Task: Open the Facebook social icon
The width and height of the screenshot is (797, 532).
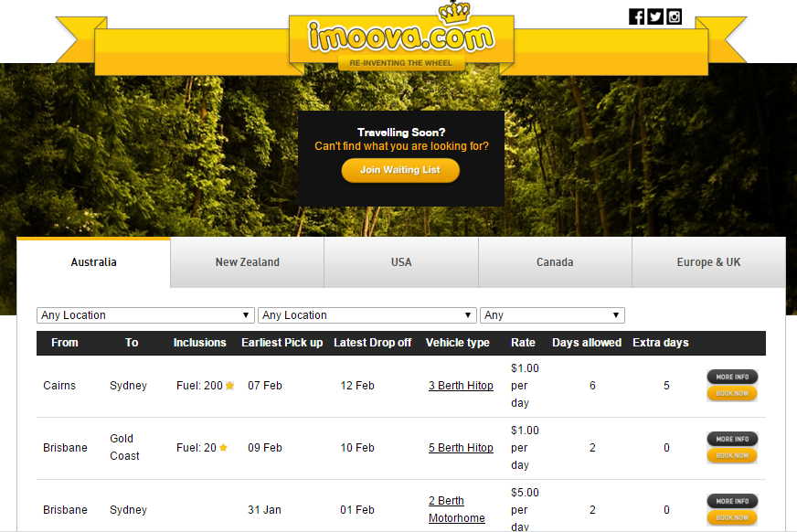Action: click(x=636, y=16)
